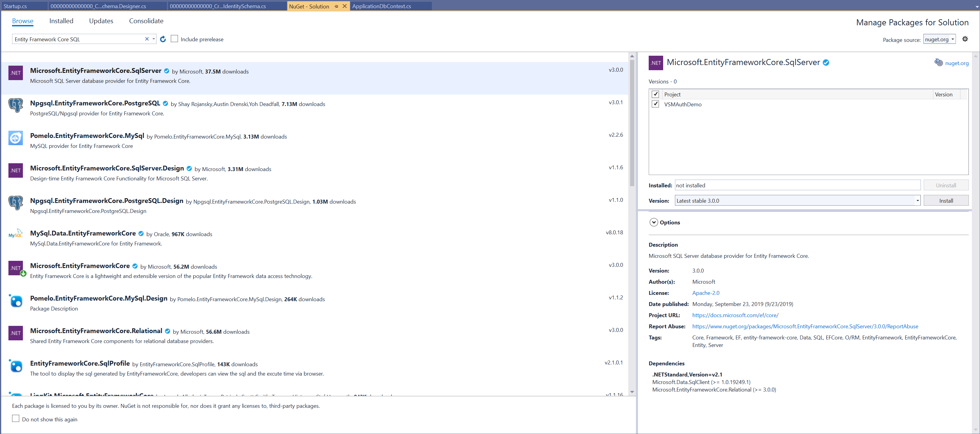The image size is (980, 434).
Task: Click the PostgreSQL.Design elephant icon
Action: coord(16,203)
